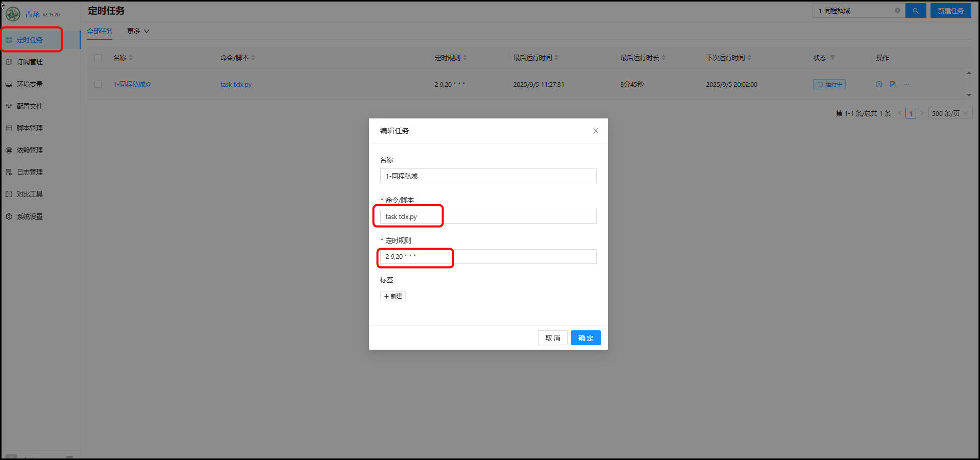Open the 1-同程私域 task link in the table
The width and height of the screenshot is (980, 460).
pyautogui.click(x=129, y=84)
